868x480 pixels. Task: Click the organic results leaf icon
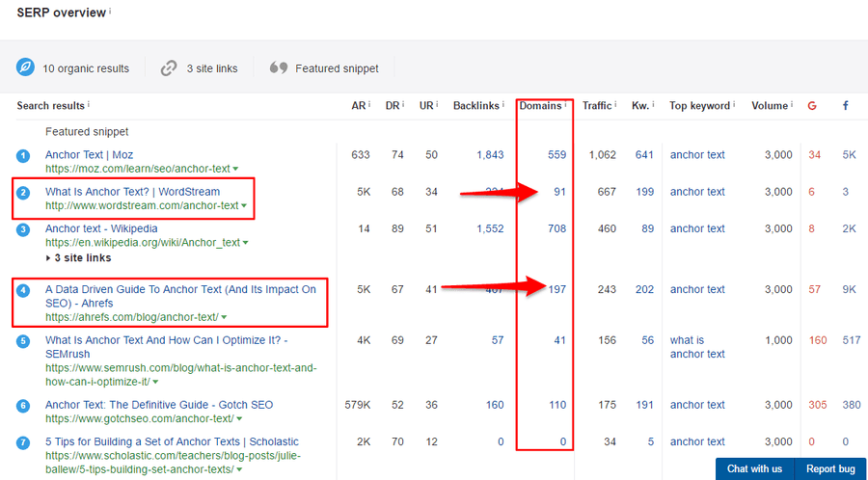pyautogui.click(x=25, y=68)
